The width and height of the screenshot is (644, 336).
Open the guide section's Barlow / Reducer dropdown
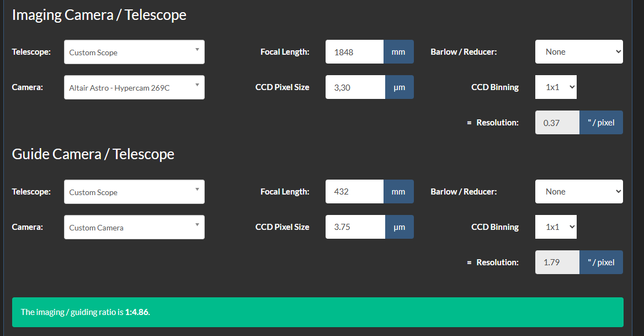[579, 192]
